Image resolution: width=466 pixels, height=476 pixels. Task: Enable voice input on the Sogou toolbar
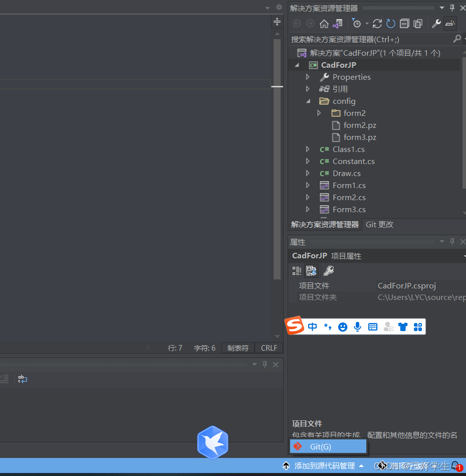click(357, 327)
